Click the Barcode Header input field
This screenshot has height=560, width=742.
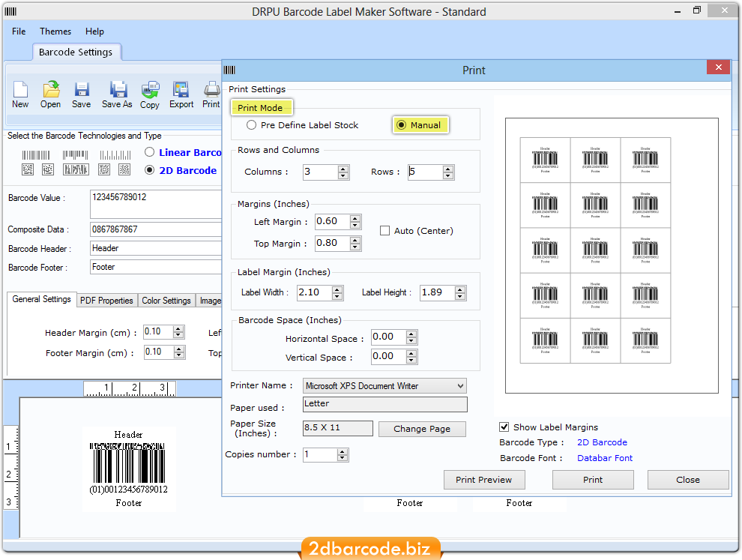pyautogui.click(x=156, y=248)
